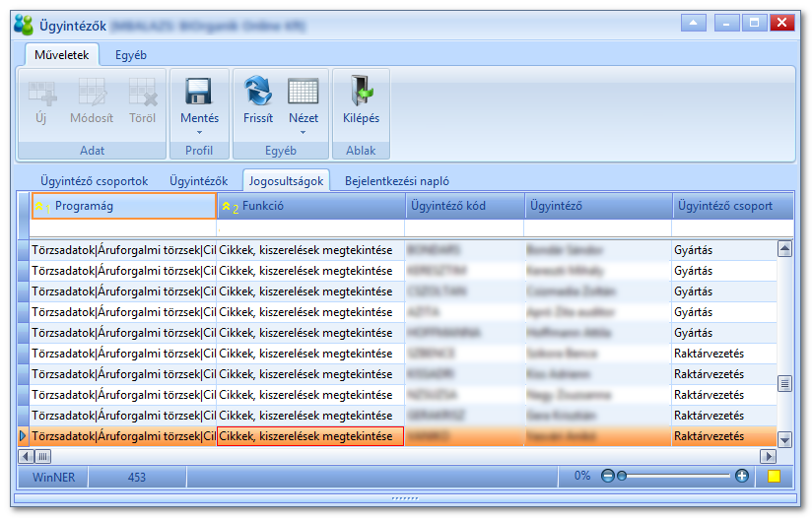Click the Programág filter row field
The width and height of the screenshot is (812, 518).
tap(123, 228)
